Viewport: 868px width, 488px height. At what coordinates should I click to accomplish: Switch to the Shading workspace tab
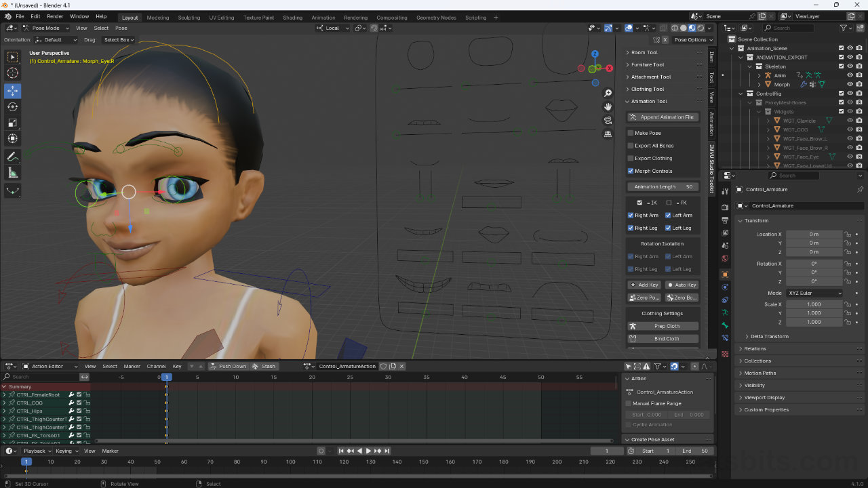pos(293,18)
